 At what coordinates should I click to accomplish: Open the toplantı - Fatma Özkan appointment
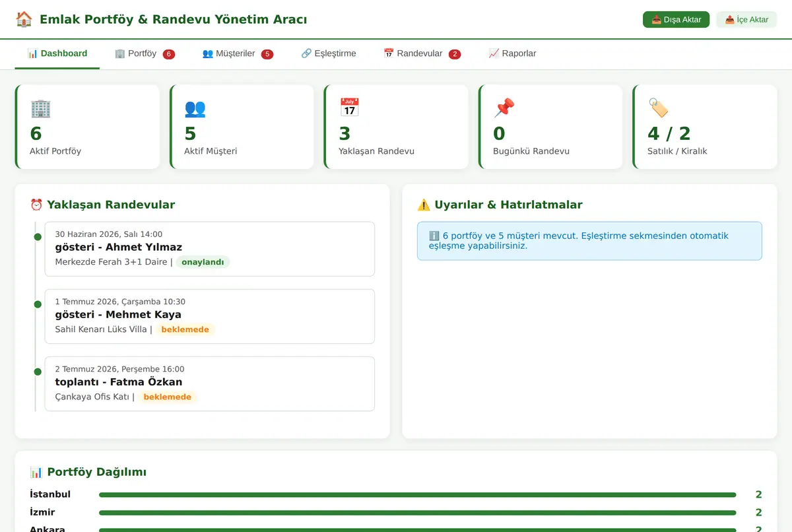[x=209, y=383]
